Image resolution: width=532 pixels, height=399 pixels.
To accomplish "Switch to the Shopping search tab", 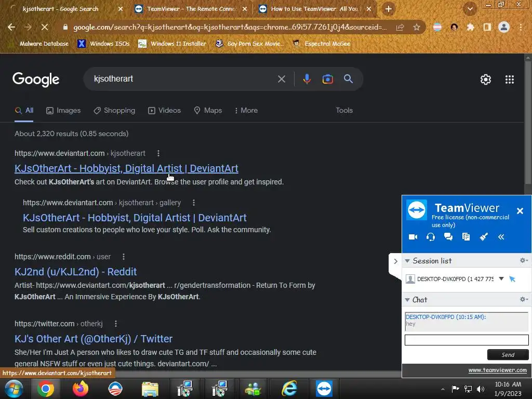I will pos(114,110).
